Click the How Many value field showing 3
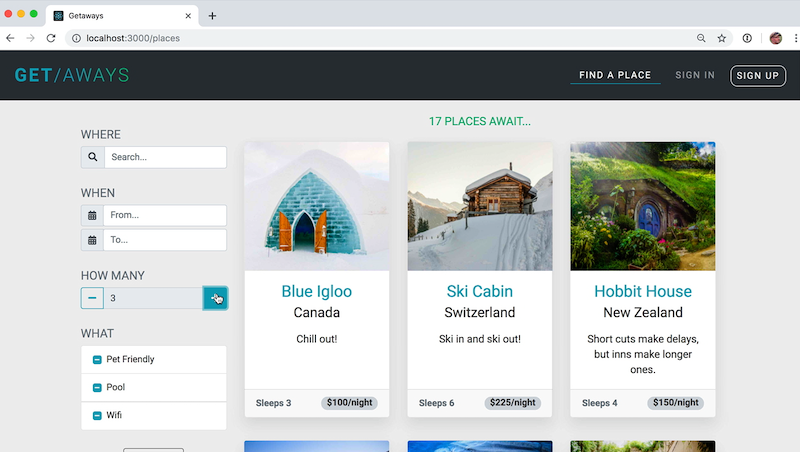The image size is (800, 452). 153,298
